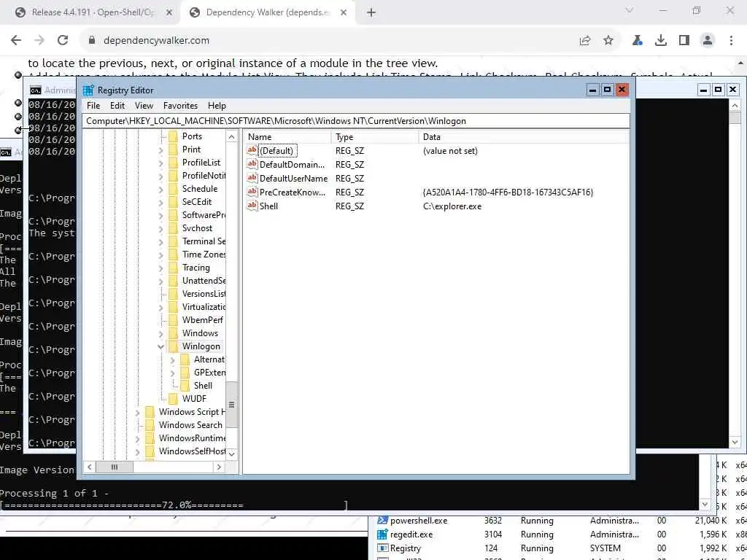Select the Windows Search key in tree

click(190, 425)
